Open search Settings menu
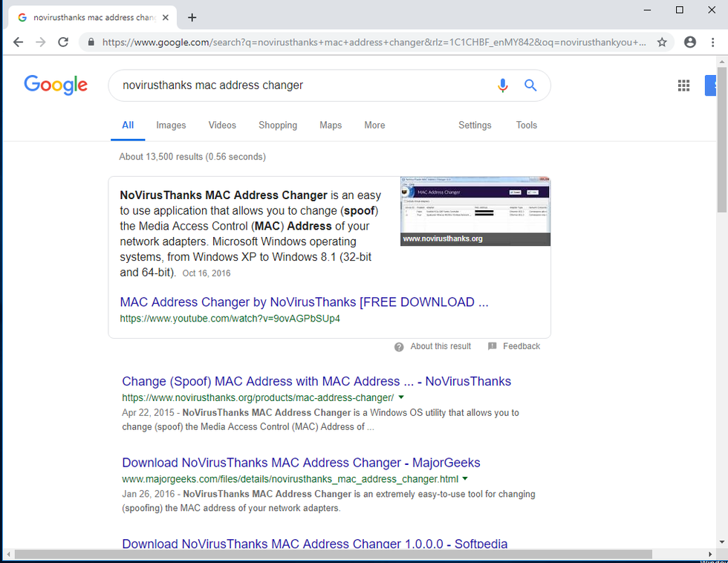Screen dimensions: 728x563 (475, 126)
